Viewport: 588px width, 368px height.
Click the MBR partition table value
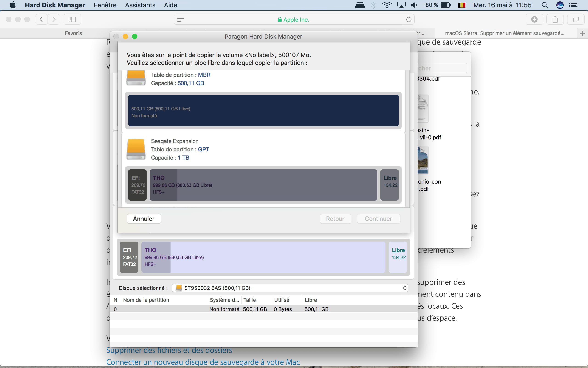[204, 75]
